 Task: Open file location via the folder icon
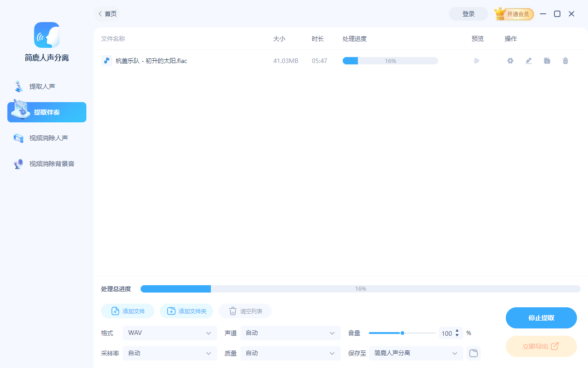(547, 60)
